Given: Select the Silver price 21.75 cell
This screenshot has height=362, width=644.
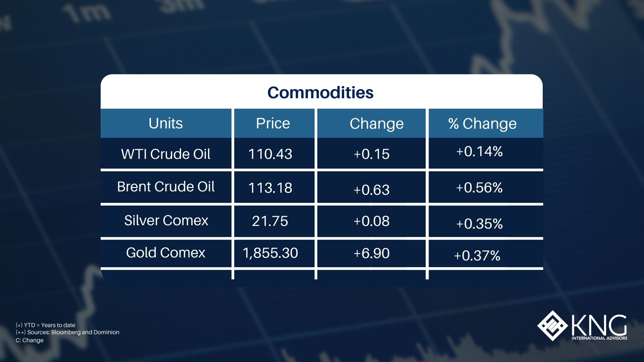Looking at the screenshot, I should 270,221.
